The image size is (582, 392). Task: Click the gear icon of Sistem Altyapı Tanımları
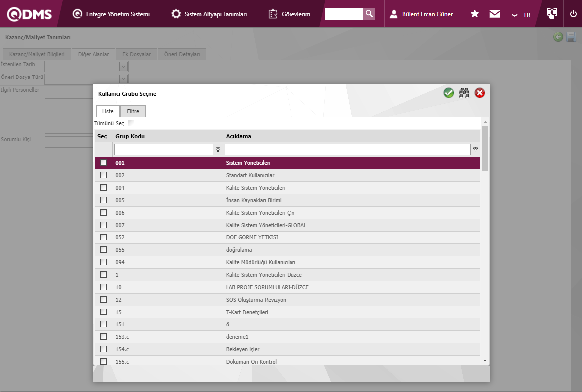click(176, 14)
